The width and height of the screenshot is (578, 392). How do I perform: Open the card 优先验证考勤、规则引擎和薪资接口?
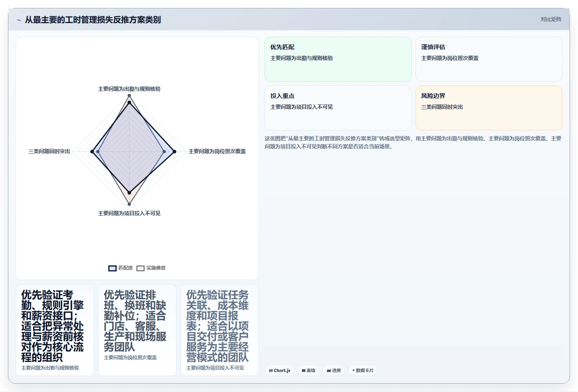[55, 330]
